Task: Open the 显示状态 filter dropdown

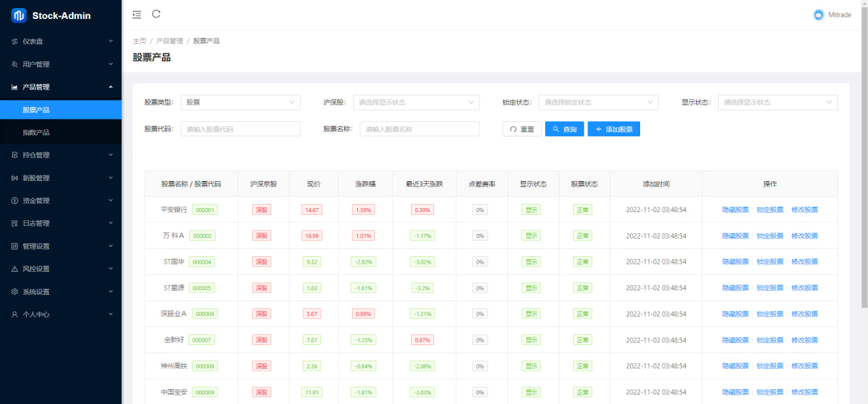Action: tap(777, 102)
